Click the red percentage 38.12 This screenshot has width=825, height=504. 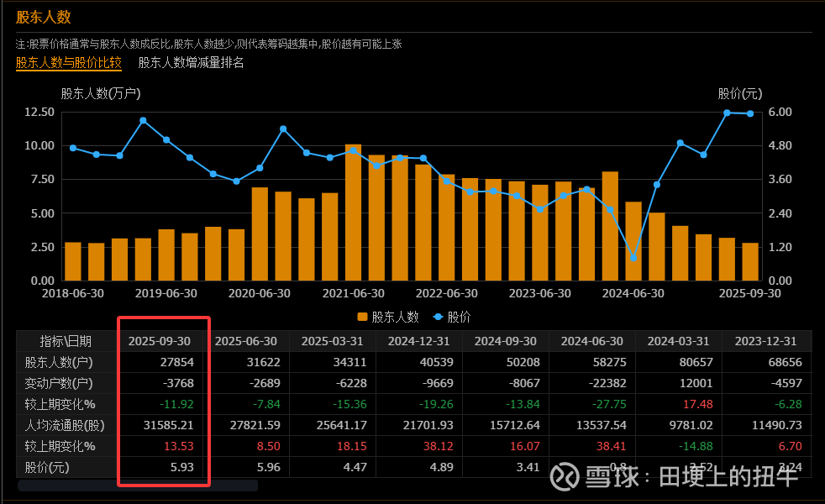(439, 446)
